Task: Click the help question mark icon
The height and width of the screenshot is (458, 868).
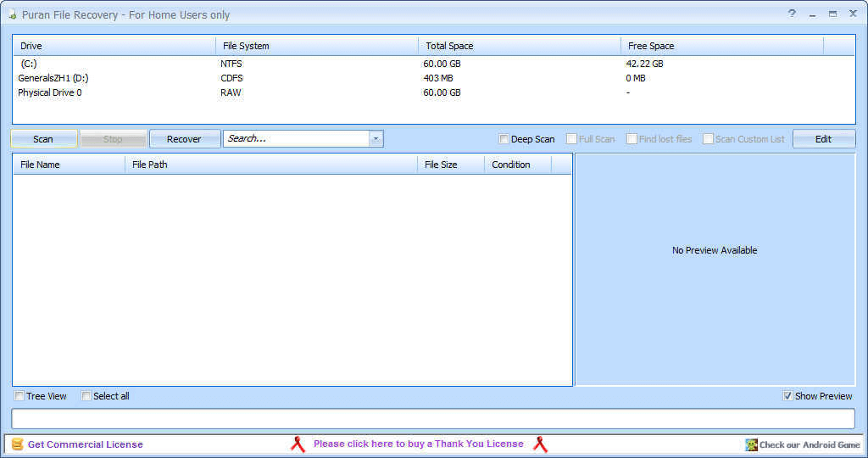Action: (792, 14)
